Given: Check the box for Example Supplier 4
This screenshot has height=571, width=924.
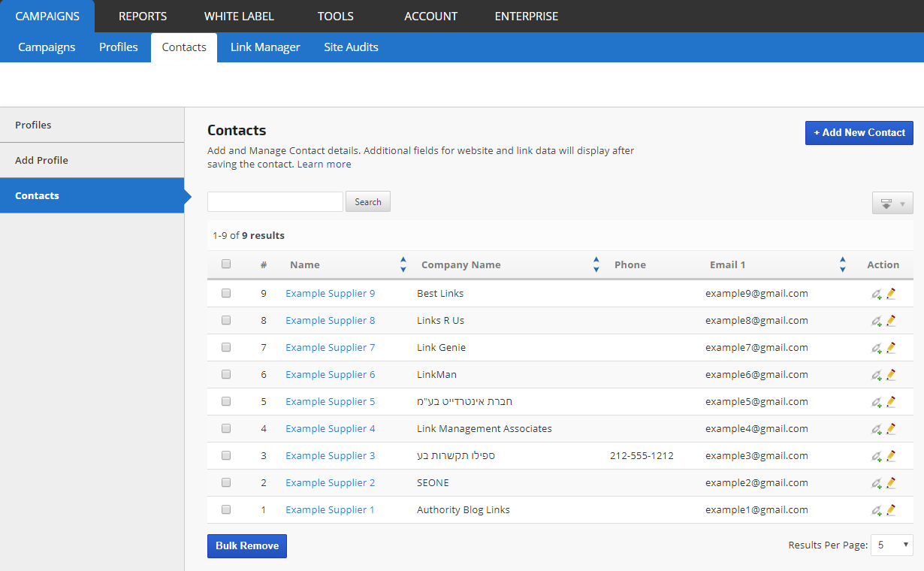Looking at the screenshot, I should click(226, 429).
